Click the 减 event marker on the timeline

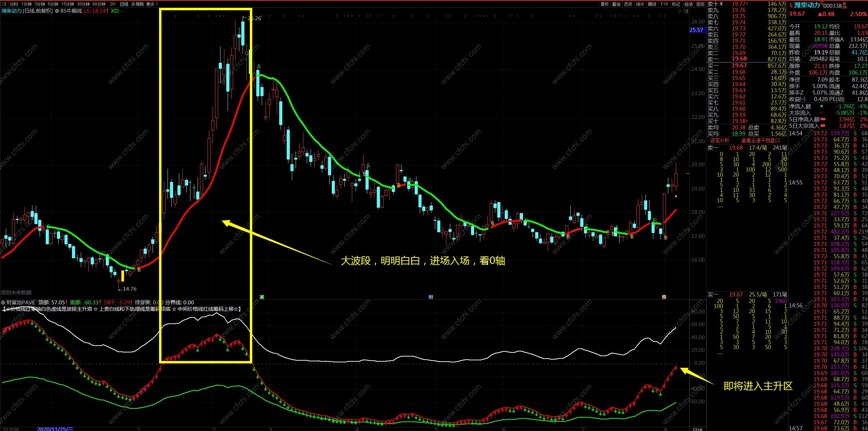pyautogui.click(x=262, y=297)
